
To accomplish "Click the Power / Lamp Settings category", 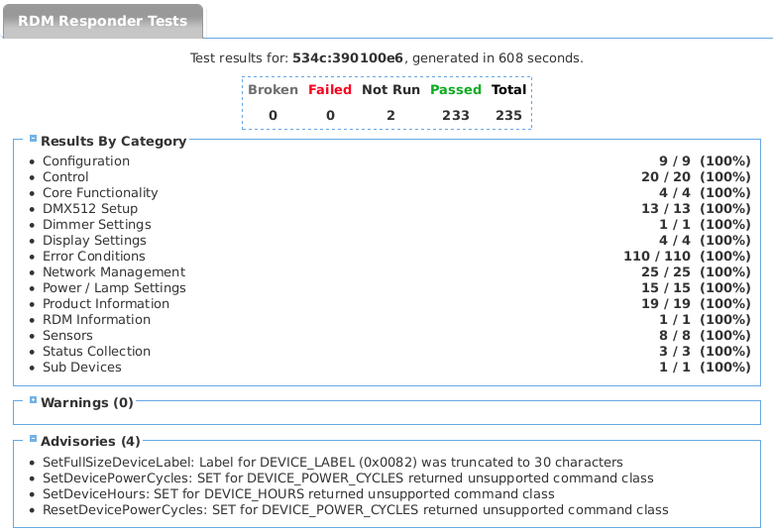I will [114, 287].
